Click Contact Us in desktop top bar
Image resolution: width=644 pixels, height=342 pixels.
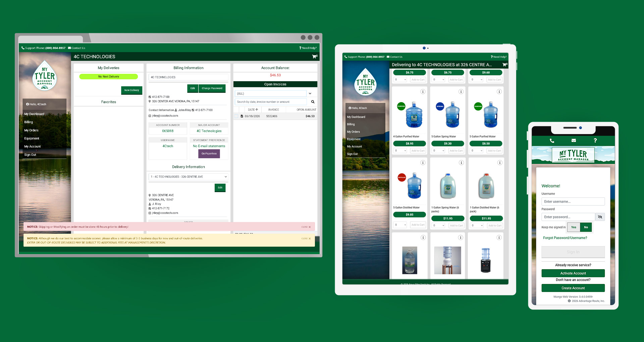tap(76, 48)
